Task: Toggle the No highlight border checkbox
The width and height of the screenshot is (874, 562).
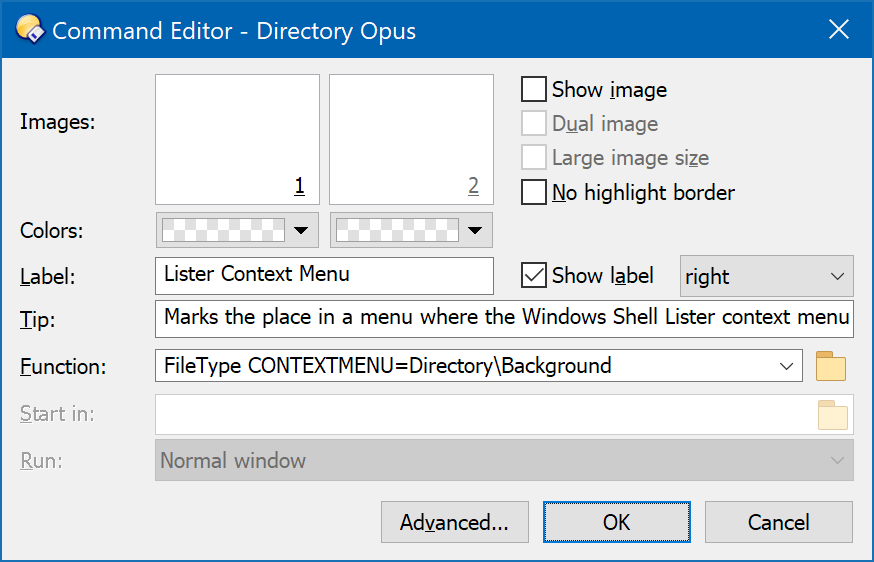Action: pos(533,192)
